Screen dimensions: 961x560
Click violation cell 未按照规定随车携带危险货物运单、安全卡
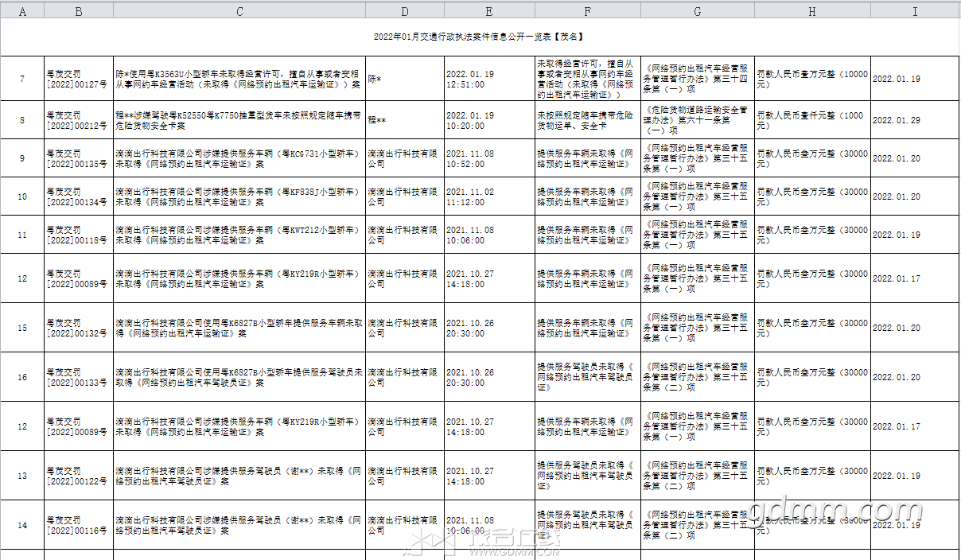588,120
